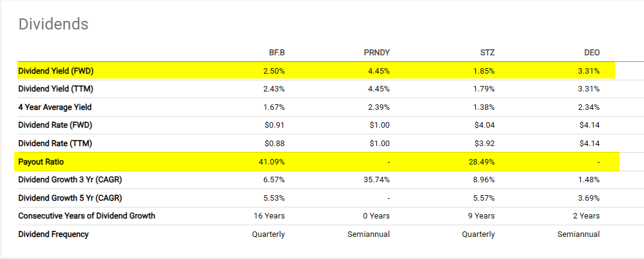
Task: Select the Dividend Yield (FWD) row label
Action: (56, 71)
